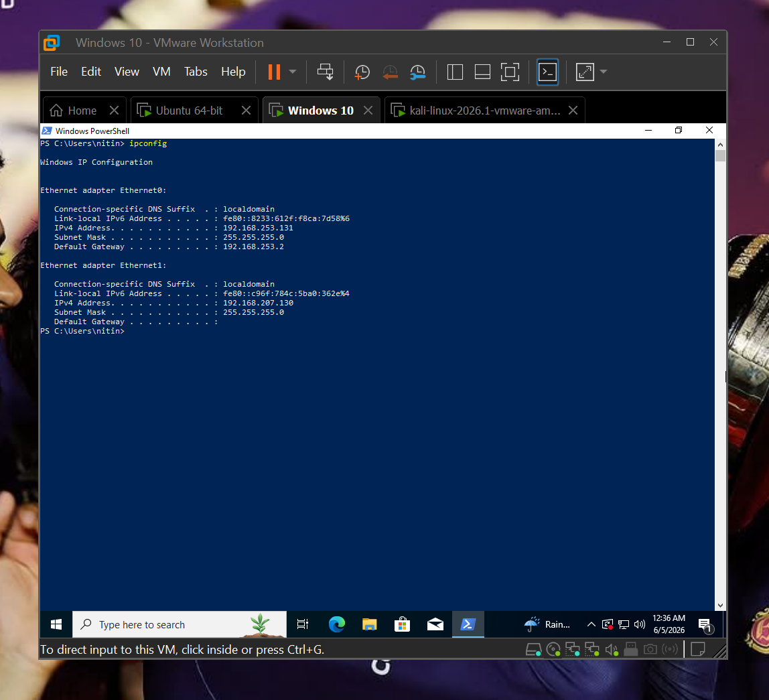
Task: Click the CD/DVD drive status icon
Action: coord(553,650)
